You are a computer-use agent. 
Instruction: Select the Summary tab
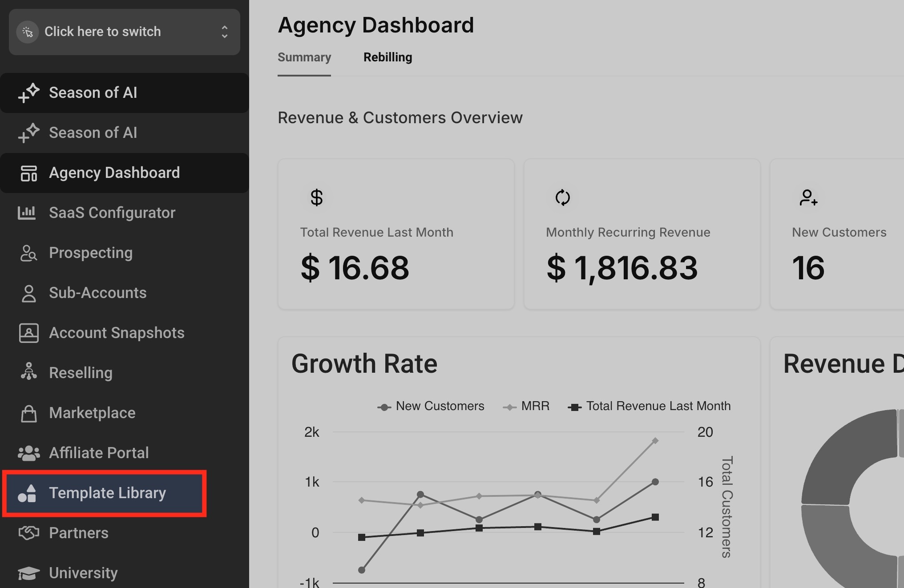pyautogui.click(x=304, y=57)
